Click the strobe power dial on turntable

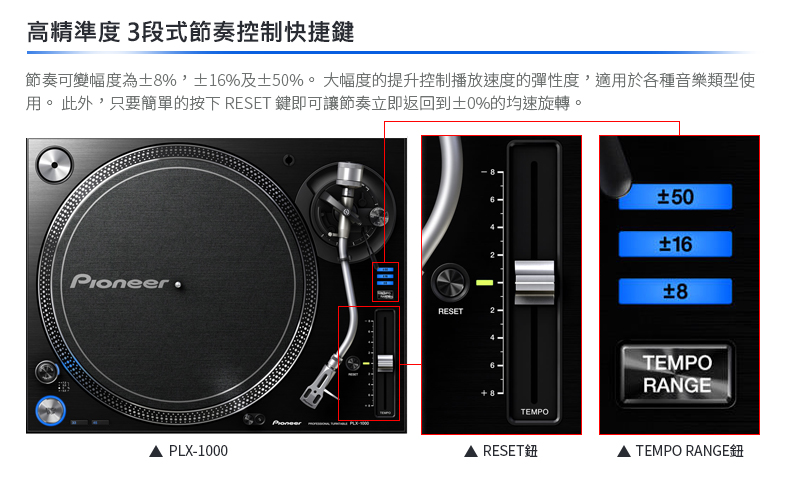(x=46, y=371)
